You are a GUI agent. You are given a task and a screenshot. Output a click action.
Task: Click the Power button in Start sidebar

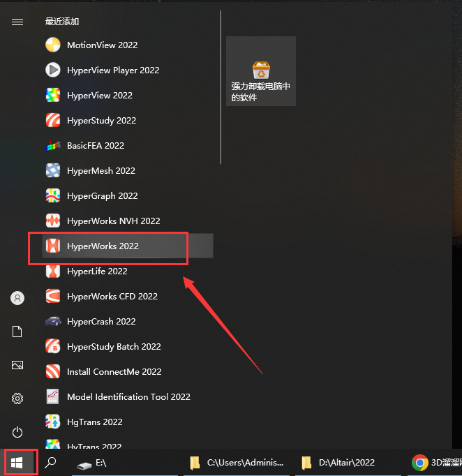[17, 432]
